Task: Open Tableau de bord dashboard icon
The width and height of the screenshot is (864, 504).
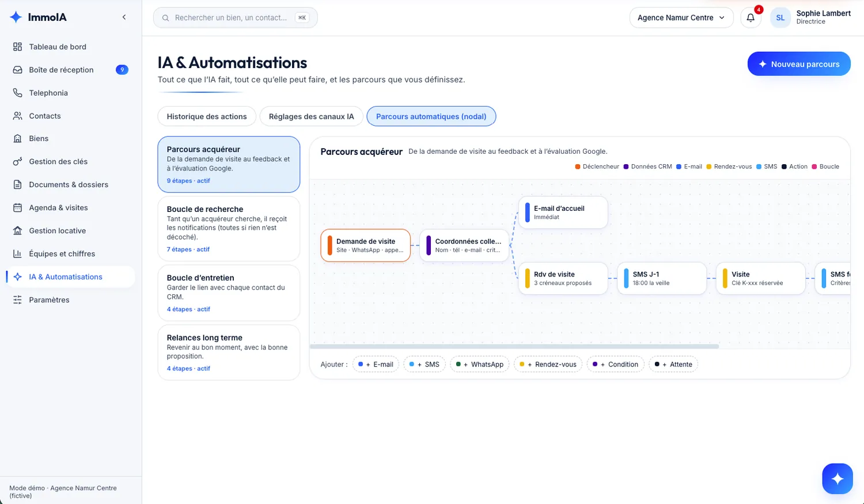Action: pyautogui.click(x=17, y=47)
